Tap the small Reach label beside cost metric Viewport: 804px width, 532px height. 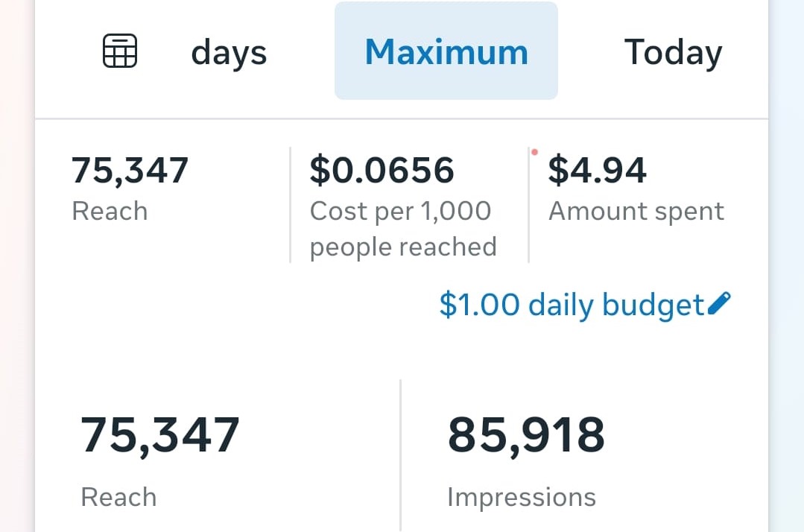tap(110, 212)
